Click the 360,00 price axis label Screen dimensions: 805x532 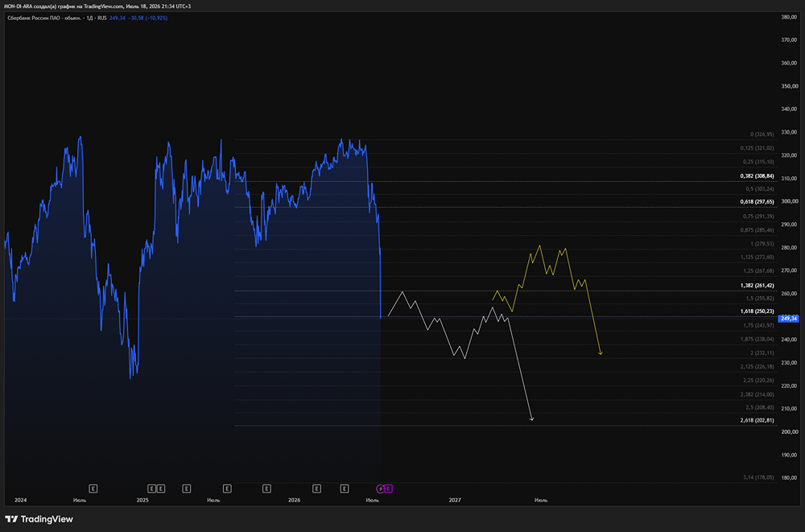point(789,63)
